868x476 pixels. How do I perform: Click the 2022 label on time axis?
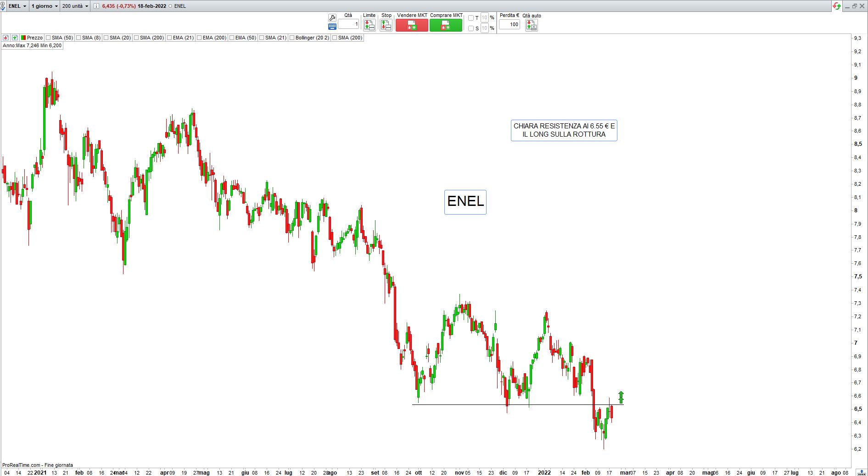(544, 472)
